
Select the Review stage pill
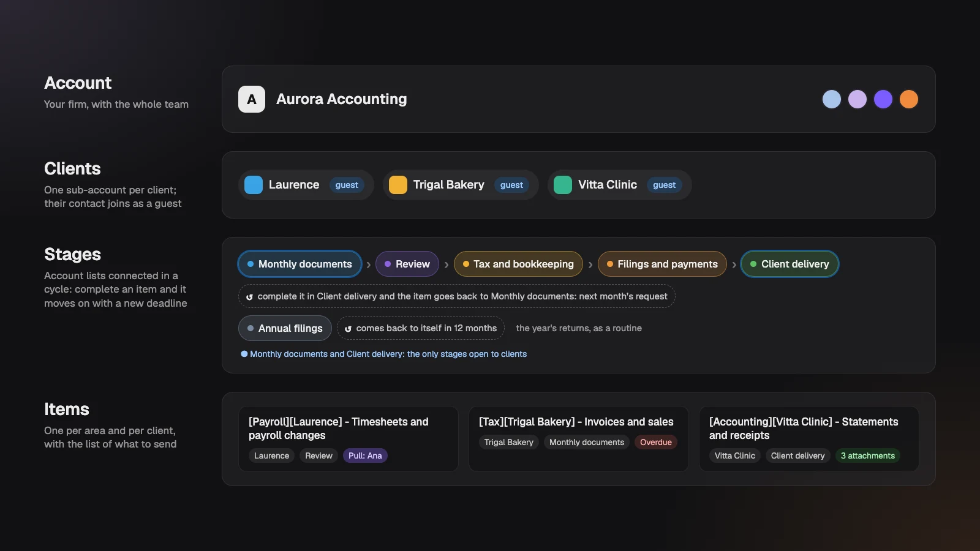pyautogui.click(x=407, y=264)
